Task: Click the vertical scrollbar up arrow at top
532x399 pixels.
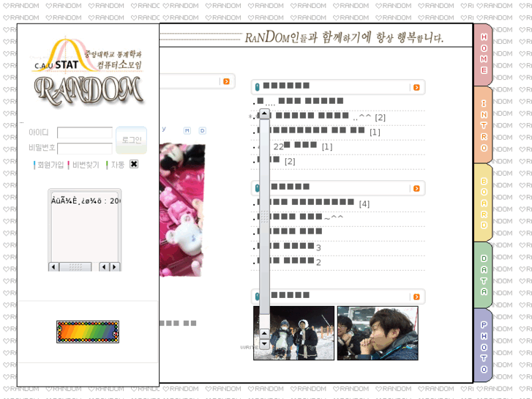Action: (x=264, y=113)
